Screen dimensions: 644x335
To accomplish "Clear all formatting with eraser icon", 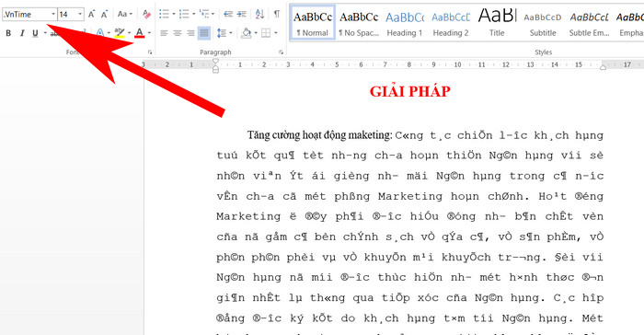I will pos(146,15).
